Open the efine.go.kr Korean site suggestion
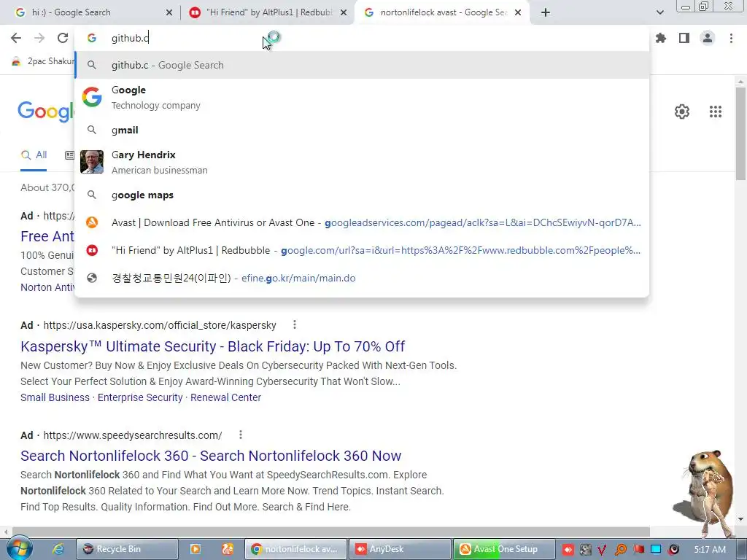Image resolution: width=747 pixels, height=560 pixels. pos(362,278)
